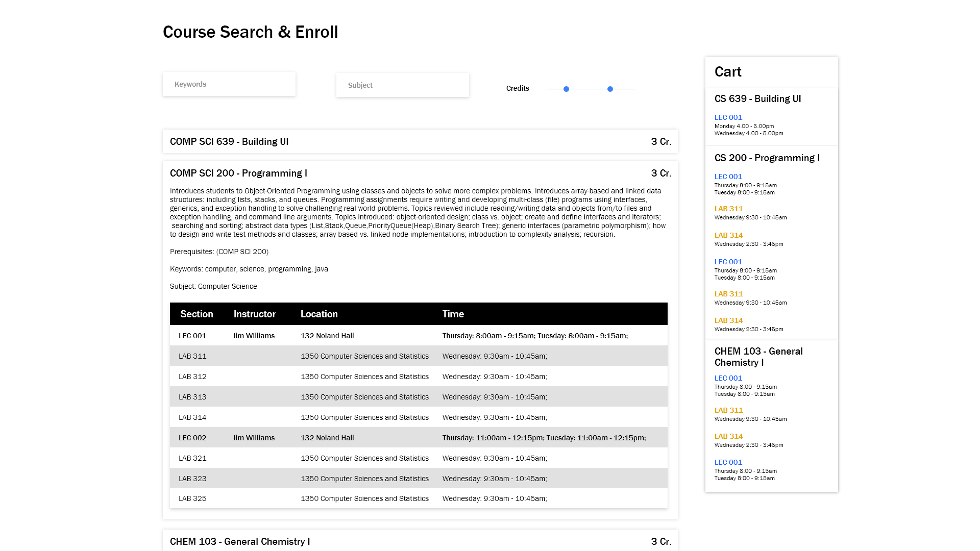The image size is (980, 551).
Task: Collapse the COMP SCI 200 - Programming I header
Action: pos(420,173)
